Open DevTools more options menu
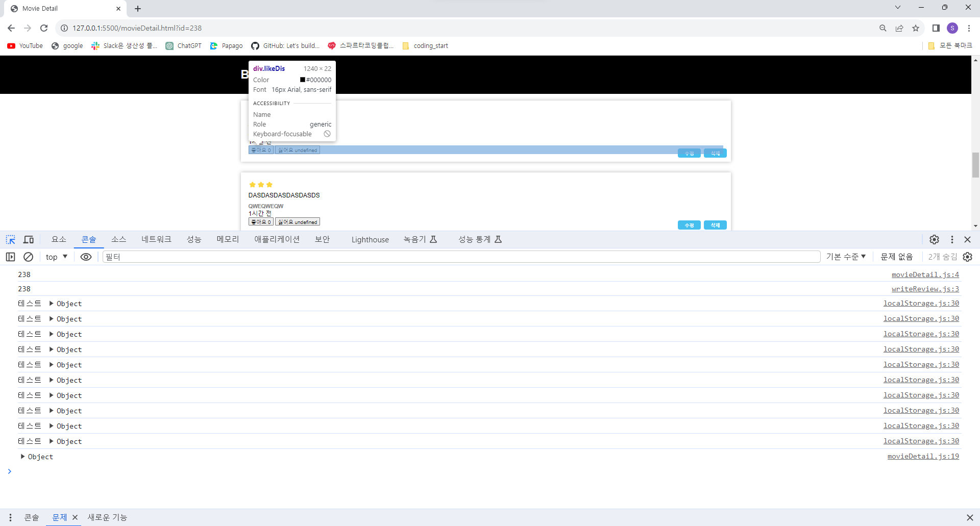 [952, 239]
